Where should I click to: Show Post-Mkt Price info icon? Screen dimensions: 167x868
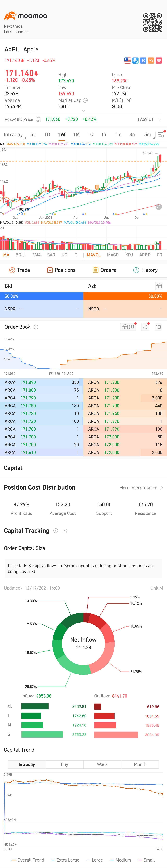38,119
